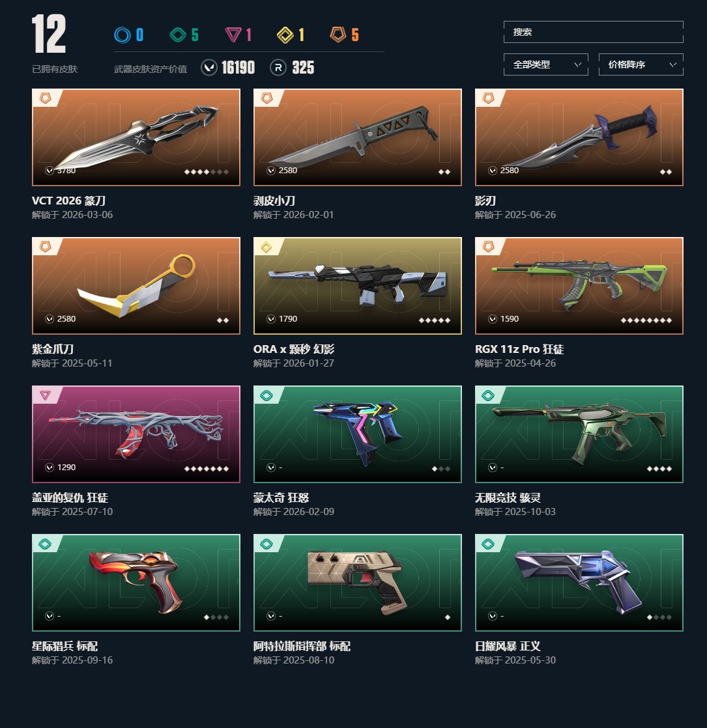This screenshot has width=707, height=728.
Task: Select the 剥皮小刀 knife skin card
Action: (x=358, y=137)
